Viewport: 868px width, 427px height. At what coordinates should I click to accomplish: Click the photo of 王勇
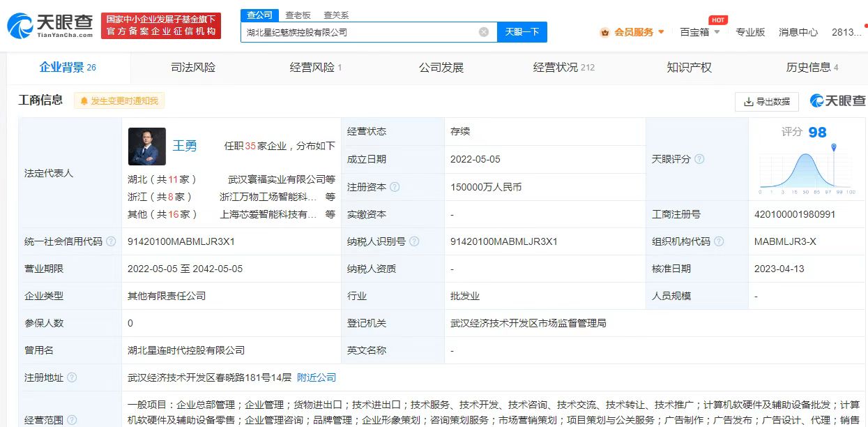(147, 147)
